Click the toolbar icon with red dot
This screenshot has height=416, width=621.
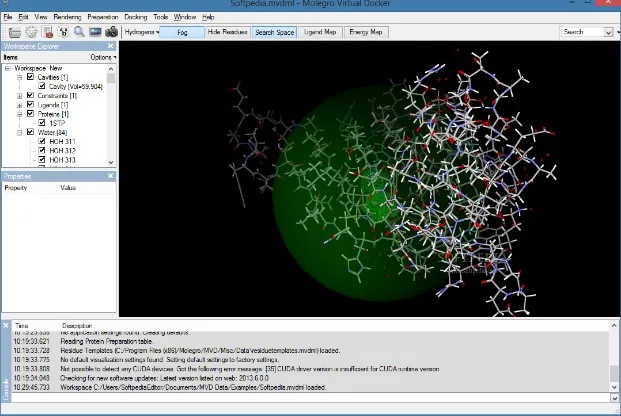(x=48, y=32)
